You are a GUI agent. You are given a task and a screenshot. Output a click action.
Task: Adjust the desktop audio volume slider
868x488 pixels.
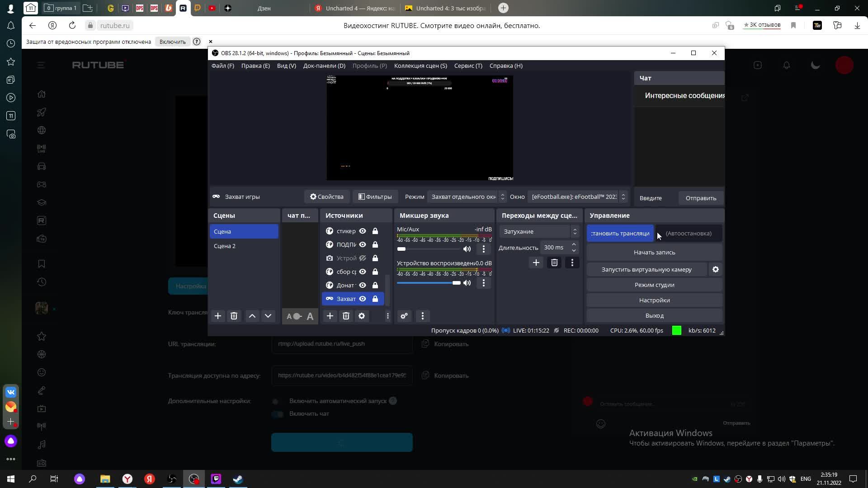point(456,283)
